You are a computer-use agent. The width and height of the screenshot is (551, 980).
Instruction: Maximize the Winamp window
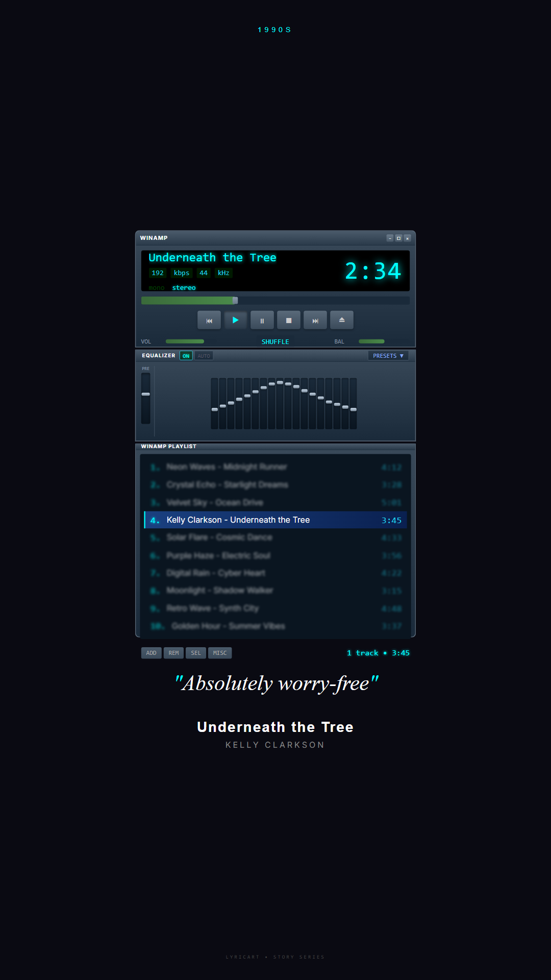pos(398,238)
